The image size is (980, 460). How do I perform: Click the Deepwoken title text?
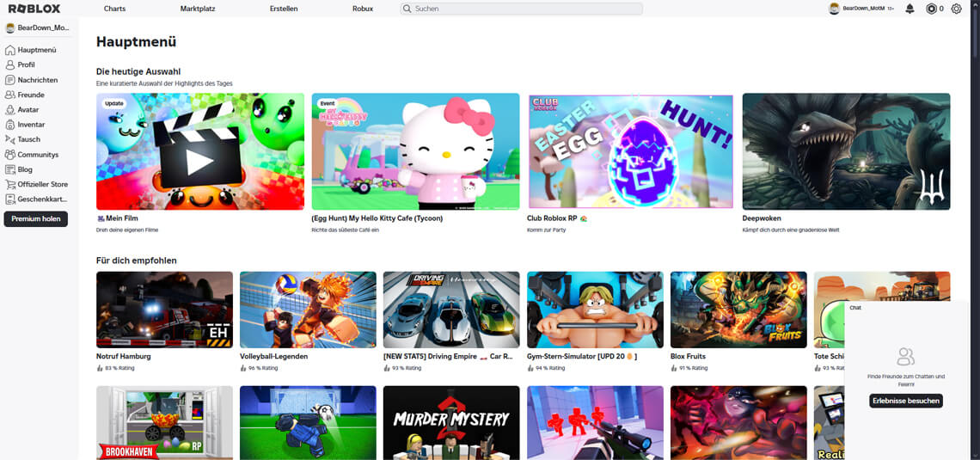pyautogui.click(x=762, y=218)
